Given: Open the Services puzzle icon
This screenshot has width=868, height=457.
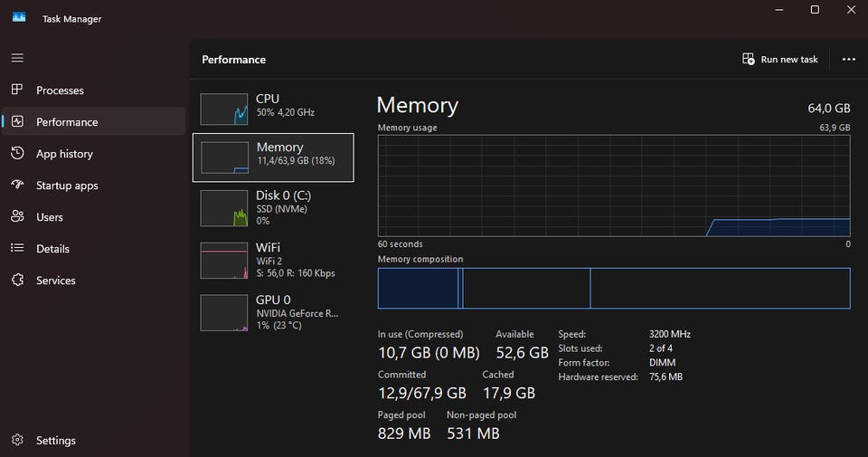Looking at the screenshot, I should [17, 281].
